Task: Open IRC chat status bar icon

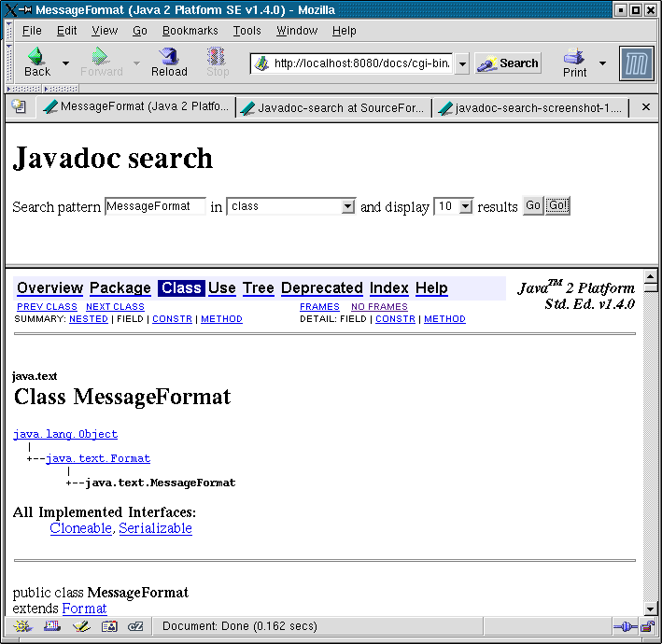Action: 135,626
